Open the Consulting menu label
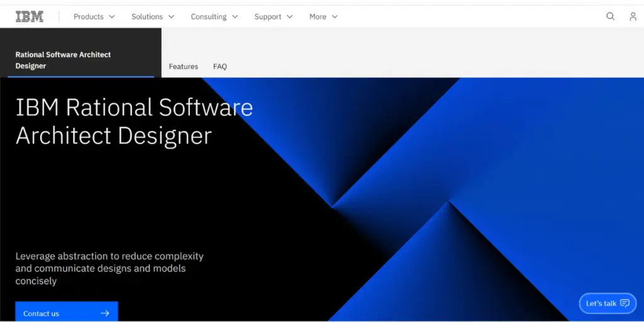Image resolution: width=644 pixels, height=322 pixels. point(209,16)
